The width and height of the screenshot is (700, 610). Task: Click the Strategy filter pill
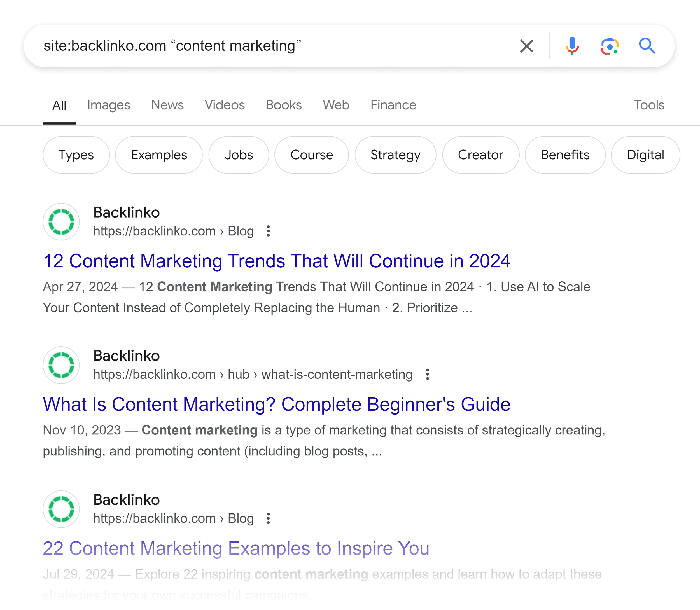coord(395,155)
